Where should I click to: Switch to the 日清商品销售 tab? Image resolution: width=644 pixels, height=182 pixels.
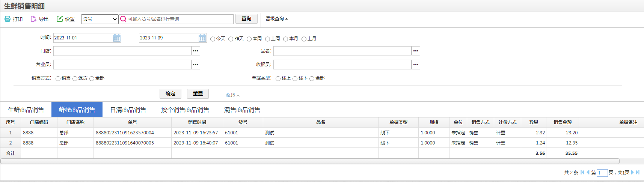click(128, 110)
